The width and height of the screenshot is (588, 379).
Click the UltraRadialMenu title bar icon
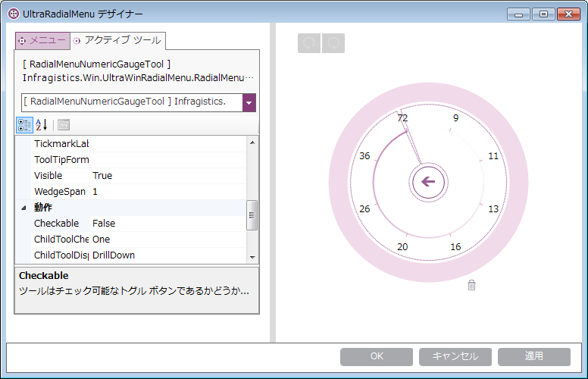click(14, 14)
